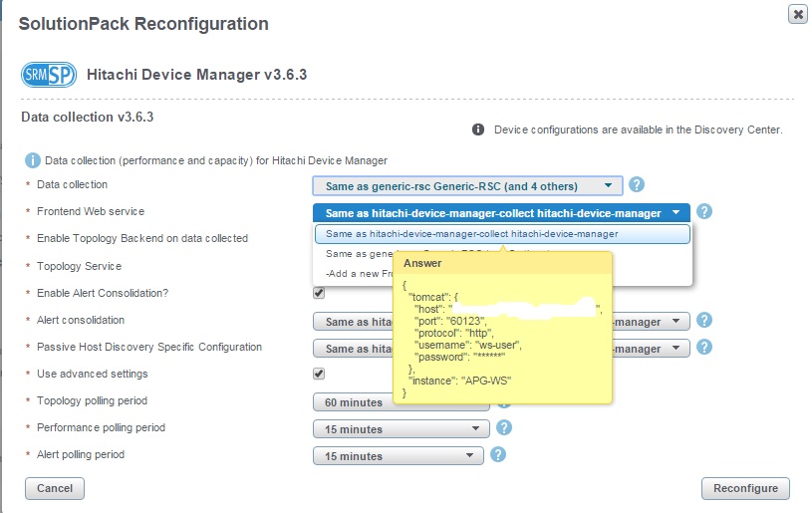Click the SRM SP logo icon
Viewport: 812px width, 513px height.
pyautogui.click(x=49, y=75)
